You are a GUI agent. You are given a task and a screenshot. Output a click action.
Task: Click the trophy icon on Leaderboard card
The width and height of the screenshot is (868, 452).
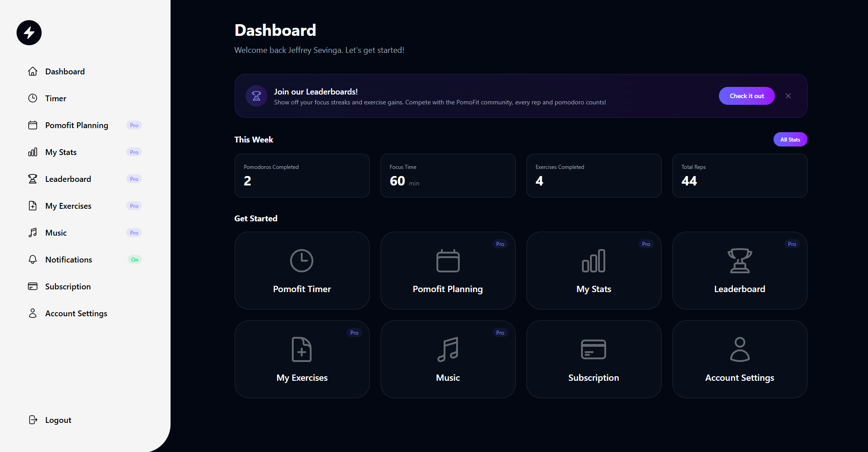(x=740, y=261)
